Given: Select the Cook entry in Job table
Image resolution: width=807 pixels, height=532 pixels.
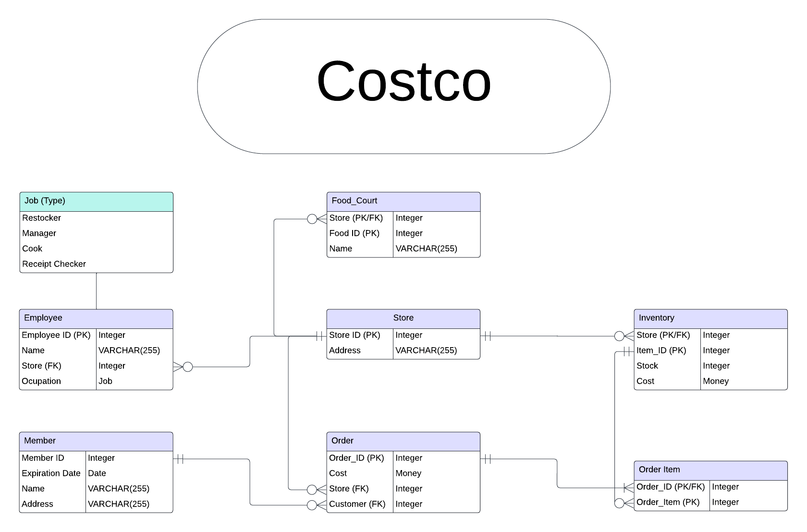Looking at the screenshot, I should pos(96,249).
